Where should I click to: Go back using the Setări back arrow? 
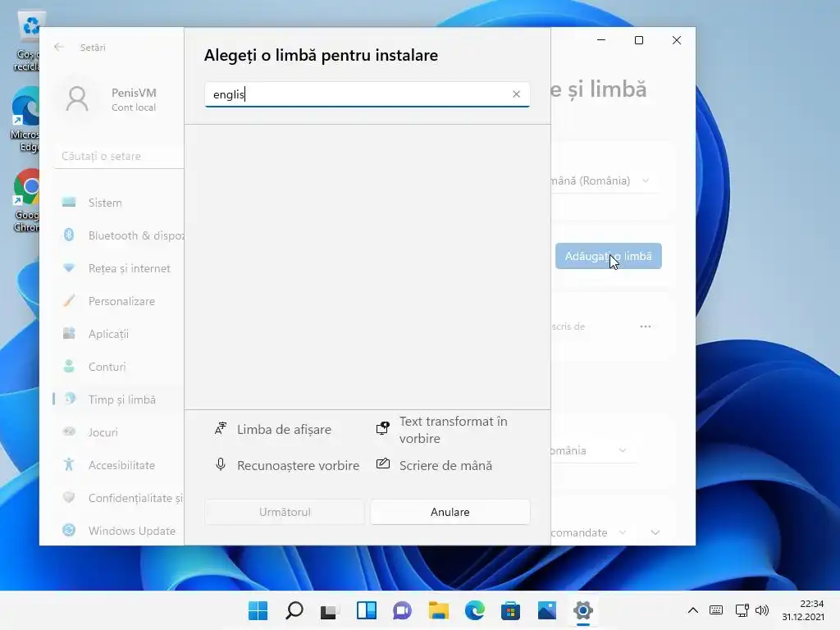(59, 47)
